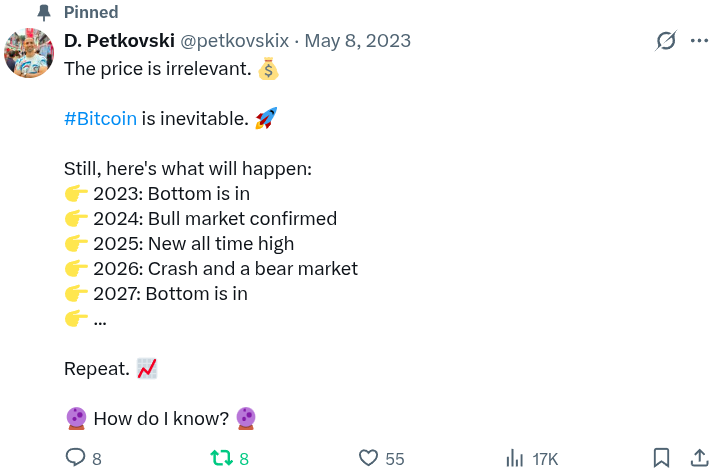Follow the #Bitcoin hashtag link
The height and width of the screenshot is (473, 717).
100,119
